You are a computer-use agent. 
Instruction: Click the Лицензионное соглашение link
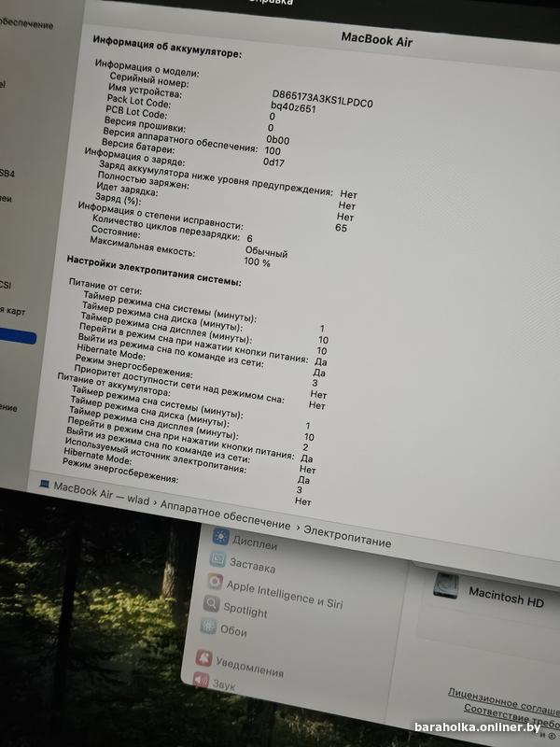504,701
